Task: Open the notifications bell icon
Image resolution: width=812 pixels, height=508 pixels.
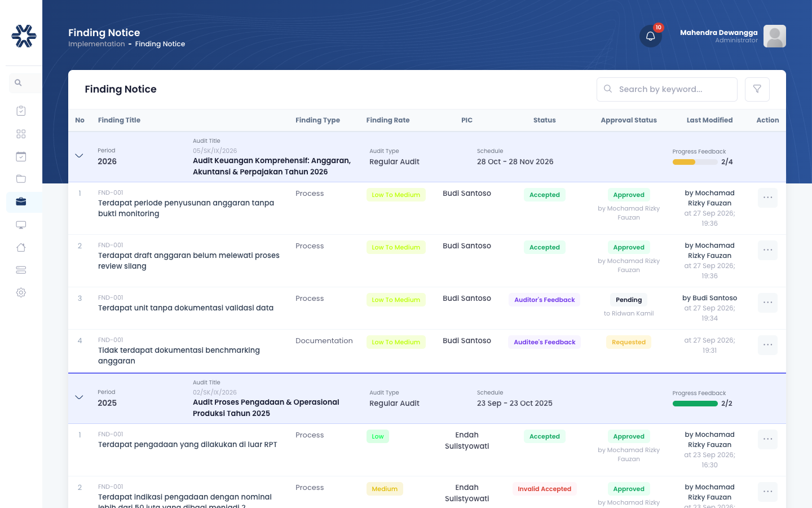Action: click(x=650, y=36)
